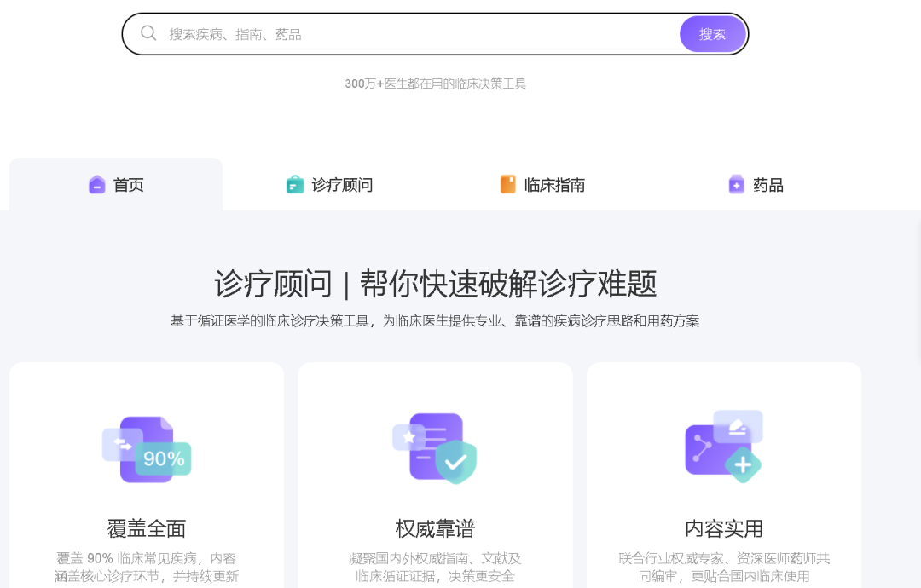Click the shield checkmark icon on 权威靠谱 card
This screenshot has height=588, width=921.
coord(454,463)
